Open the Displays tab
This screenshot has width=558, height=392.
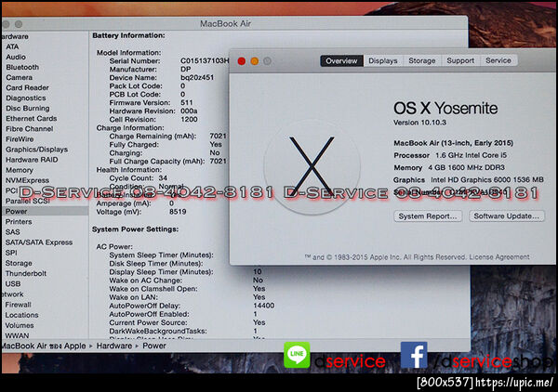[x=383, y=60]
